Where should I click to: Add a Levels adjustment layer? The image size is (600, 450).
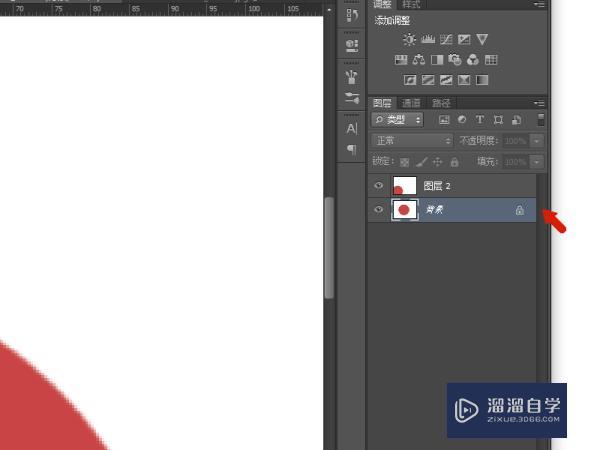coord(428,39)
